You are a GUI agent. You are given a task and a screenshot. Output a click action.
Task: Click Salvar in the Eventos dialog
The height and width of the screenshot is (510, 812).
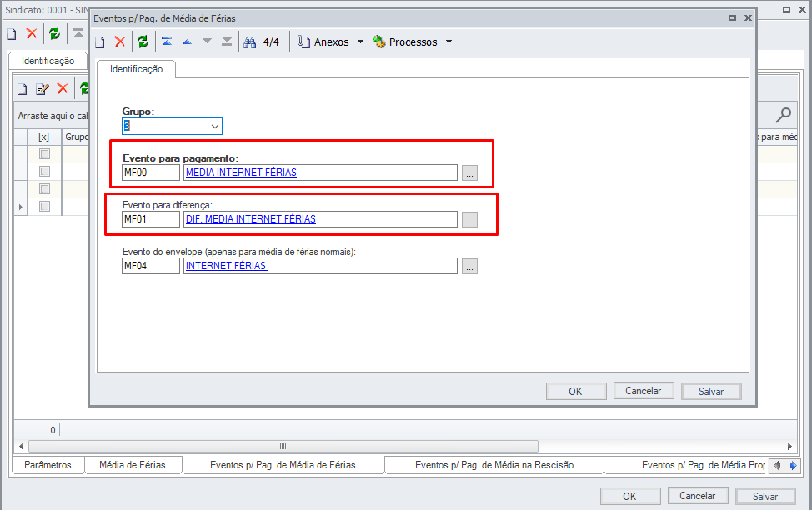coord(711,391)
